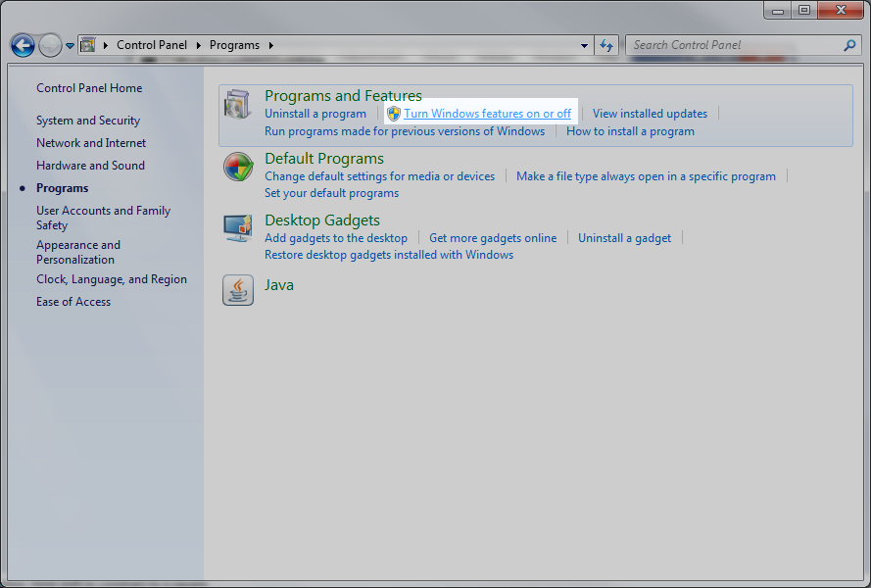Click the Desktop Gadgets monitor icon
871x588 pixels.
[x=238, y=228]
